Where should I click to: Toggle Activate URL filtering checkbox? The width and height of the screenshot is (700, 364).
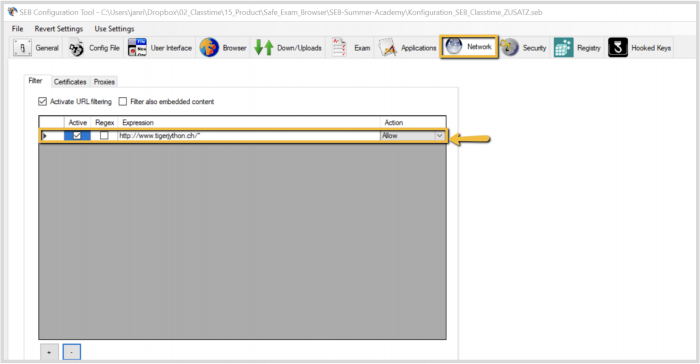pyautogui.click(x=42, y=101)
